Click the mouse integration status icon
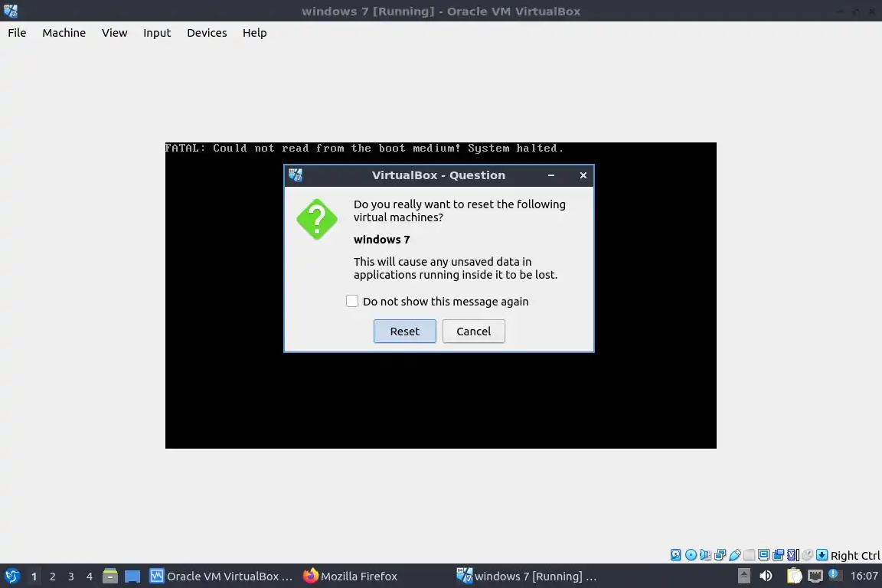 click(807, 555)
